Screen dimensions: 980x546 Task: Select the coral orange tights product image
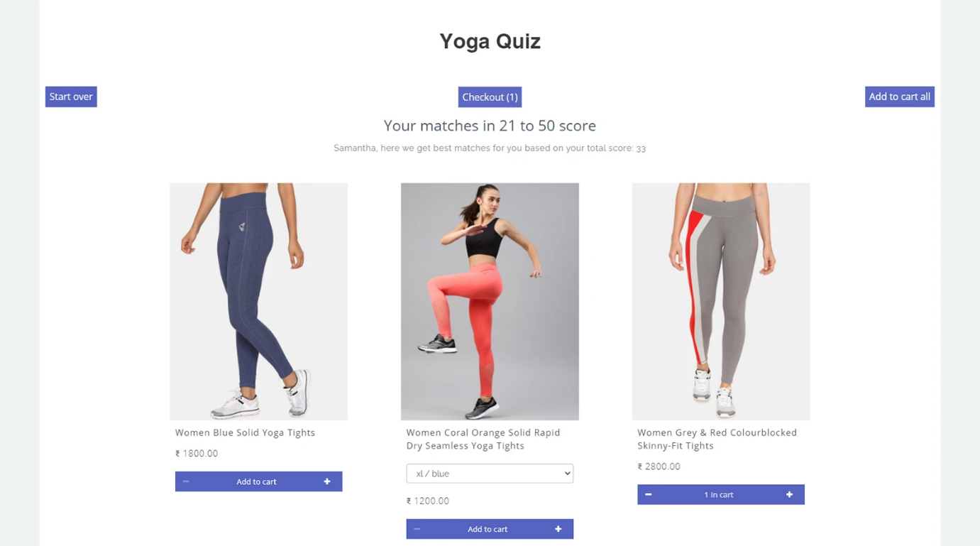point(490,302)
